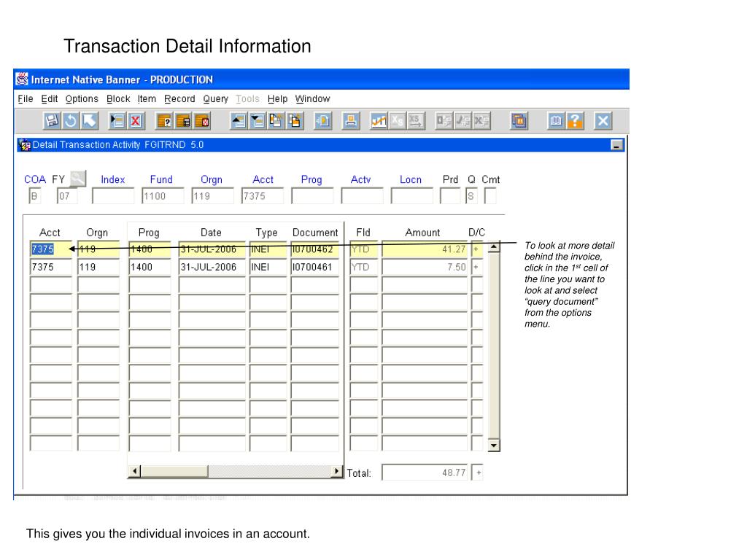Click the empty Index field
This screenshot has width=747, height=560.
pos(113,195)
